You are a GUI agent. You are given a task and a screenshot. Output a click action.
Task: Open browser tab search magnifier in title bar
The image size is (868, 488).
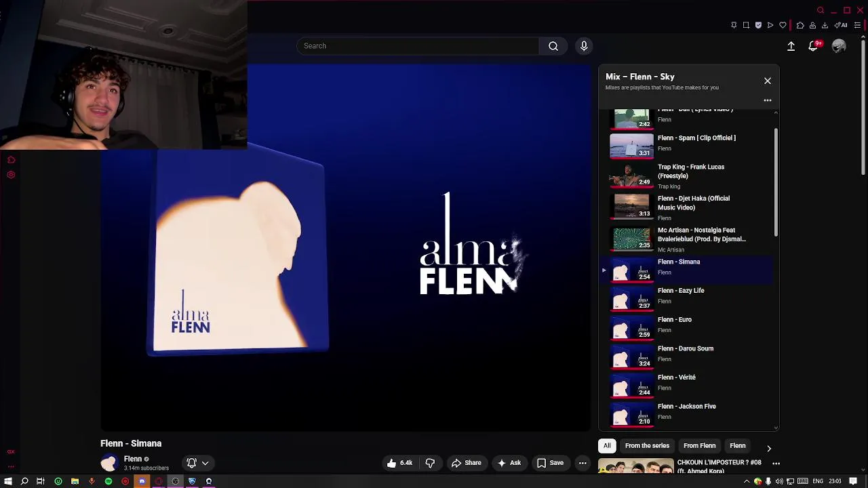(821, 10)
